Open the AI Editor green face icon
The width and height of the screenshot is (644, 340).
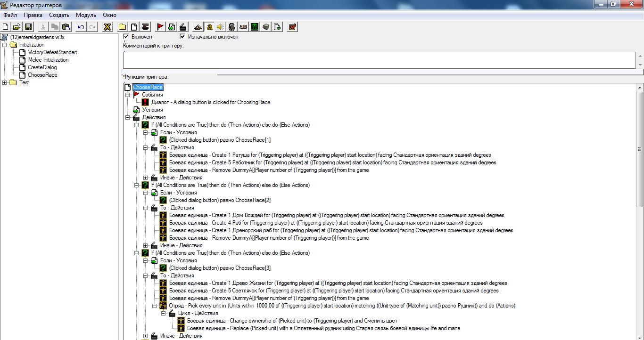(x=255, y=27)
